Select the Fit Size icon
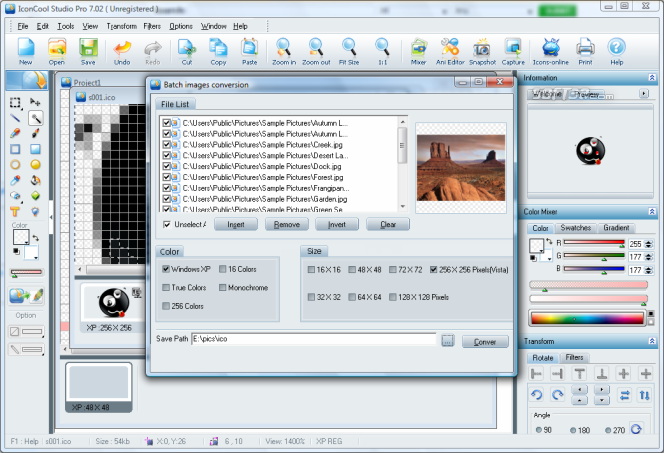 coord(349,51)
